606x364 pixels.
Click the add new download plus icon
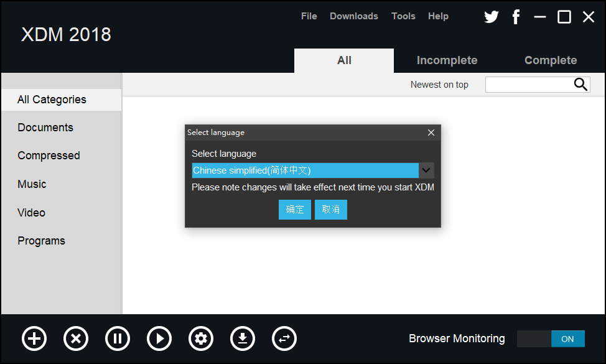[x=34, y=338]
